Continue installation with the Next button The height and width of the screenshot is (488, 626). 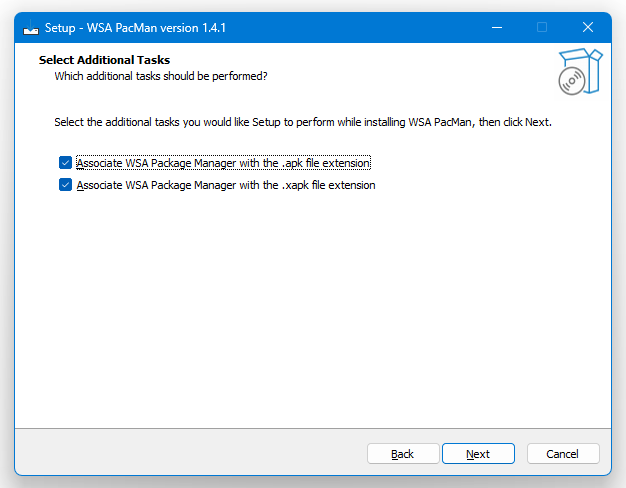(x=478, y=454)
